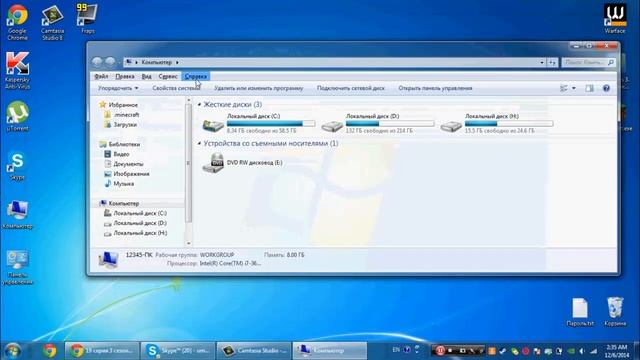
Task: Click pinned Chrome icon on taskbar
Action: (50, 351)
